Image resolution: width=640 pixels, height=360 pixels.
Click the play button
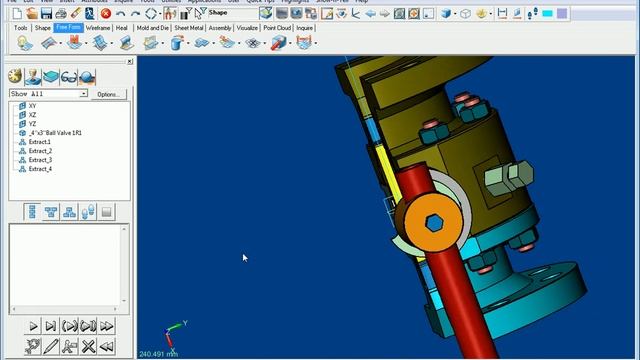pyautogui.click(x=33, y=326)
